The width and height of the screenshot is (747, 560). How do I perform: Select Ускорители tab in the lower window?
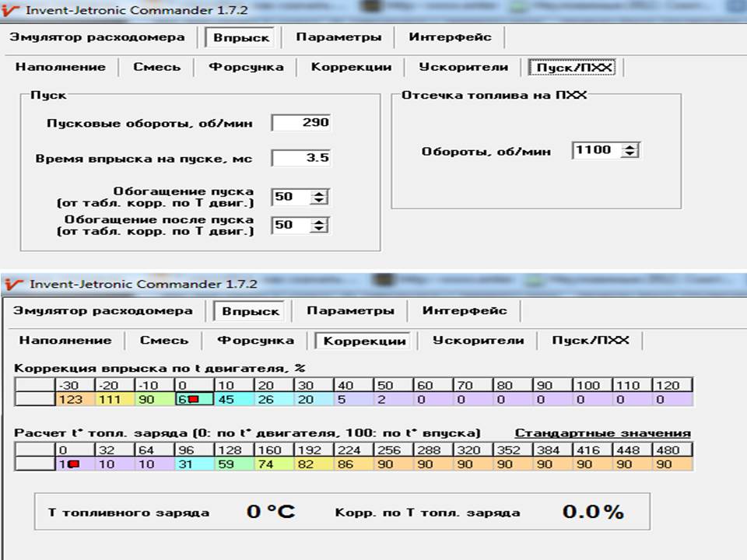pyautogui.click(x=479, y=341)
